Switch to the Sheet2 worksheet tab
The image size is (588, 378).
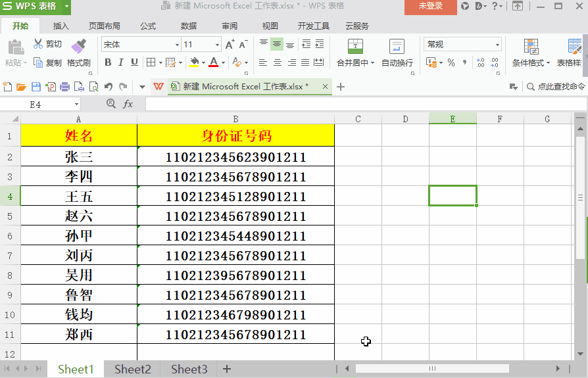132,369
